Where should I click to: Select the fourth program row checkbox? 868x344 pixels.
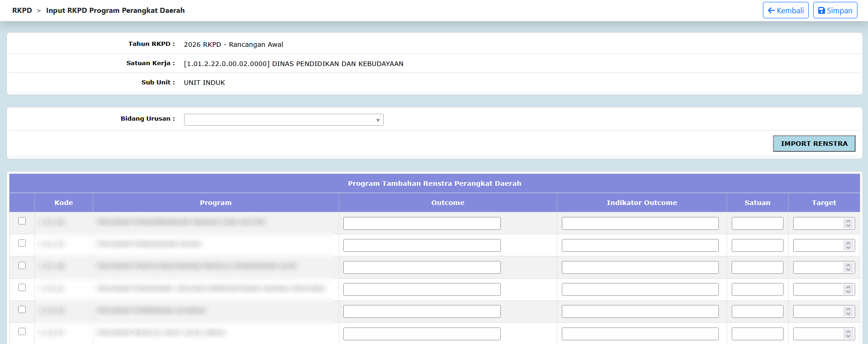pos(22,288)
